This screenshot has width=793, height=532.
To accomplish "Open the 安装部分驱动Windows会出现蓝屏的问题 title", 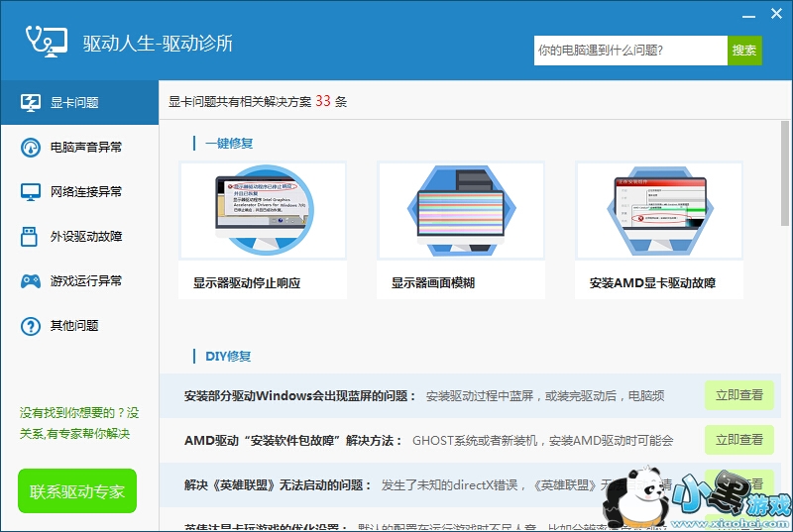I will click(299, 396).
